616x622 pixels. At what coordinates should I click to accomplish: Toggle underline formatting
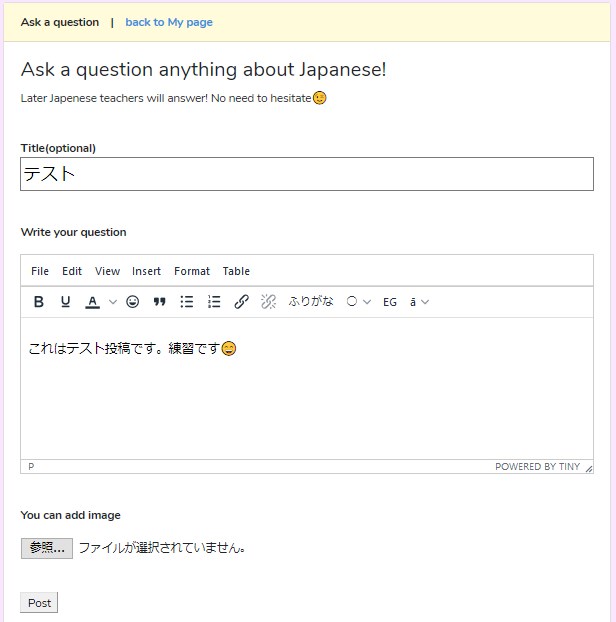(66, 302)
